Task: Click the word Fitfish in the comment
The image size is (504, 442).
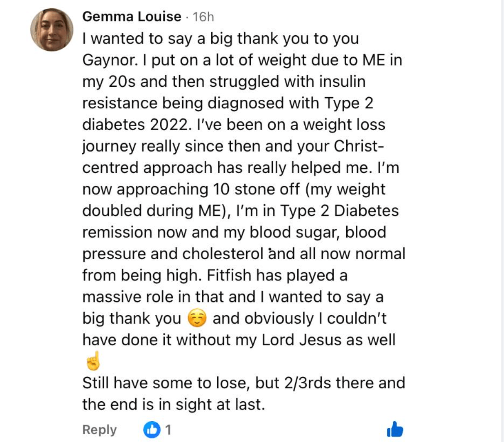Action: [x=229, y=275]
